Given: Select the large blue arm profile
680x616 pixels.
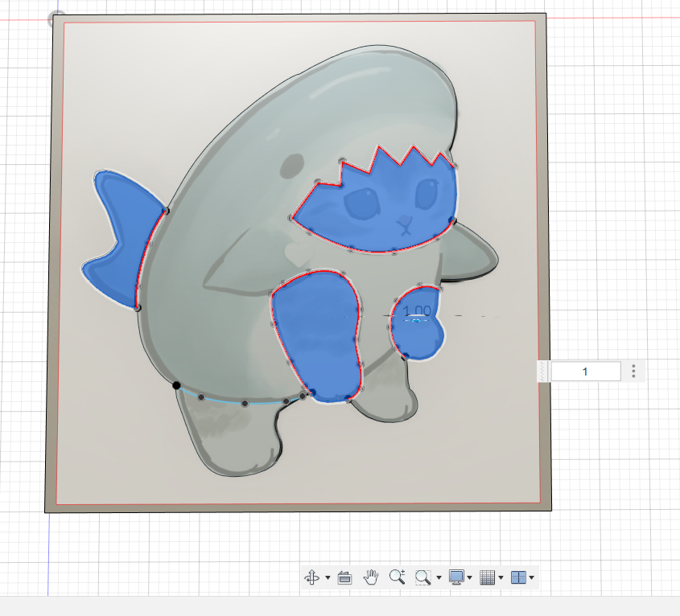Looking at the screenshot, I should pos(319,336).
